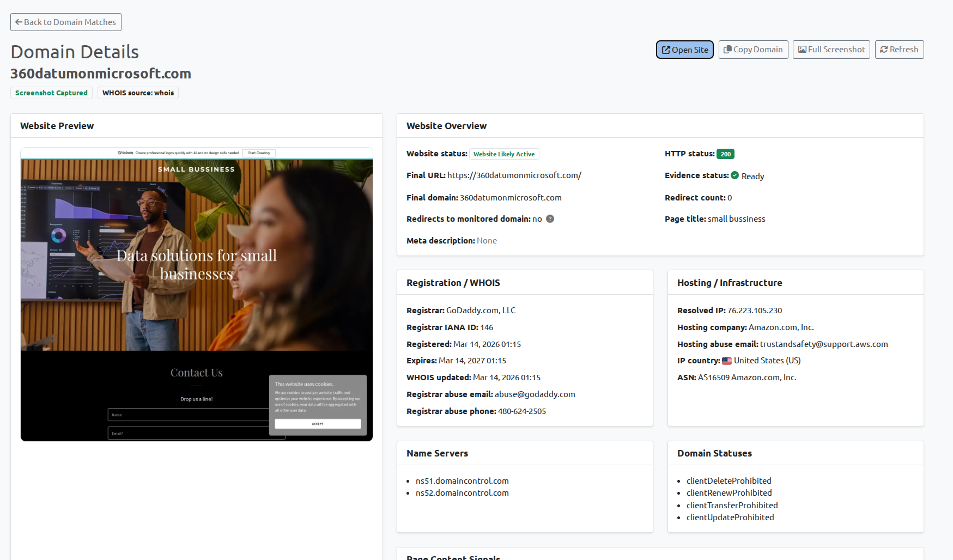Open the website preview thumbnail
Image resolution: width=953 pixels, height=560 pixels.
click(197, 294)
